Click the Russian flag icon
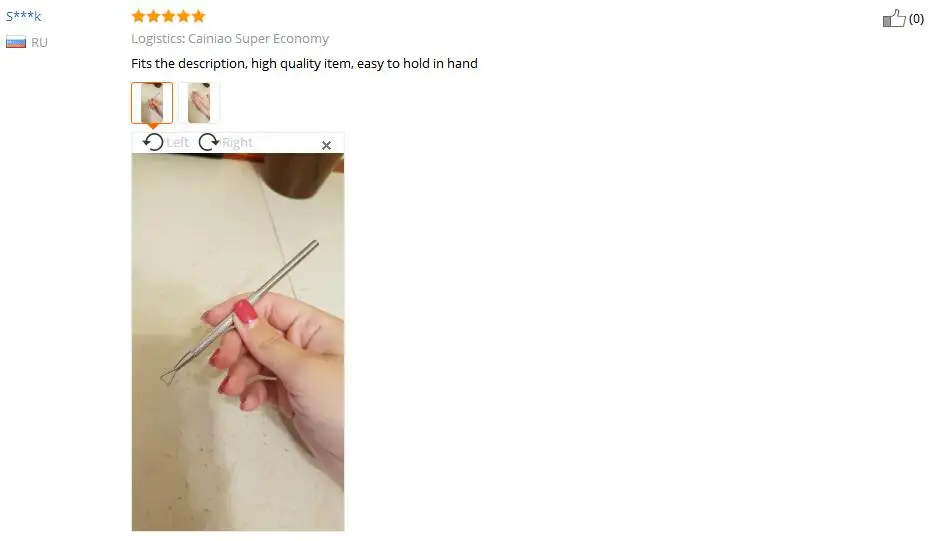This screenshot has width=935, height=541. coord(16,42)
